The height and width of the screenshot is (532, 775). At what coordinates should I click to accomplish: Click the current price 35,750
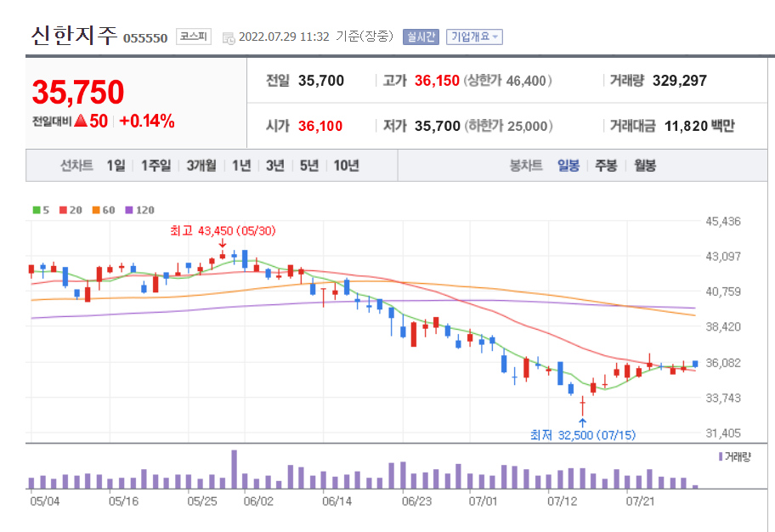[78, 93]
